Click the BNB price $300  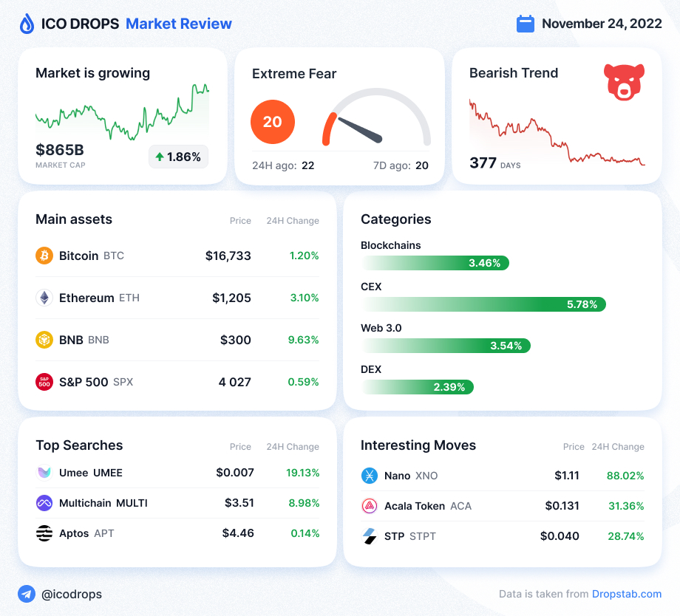click(x=236, y=340)
